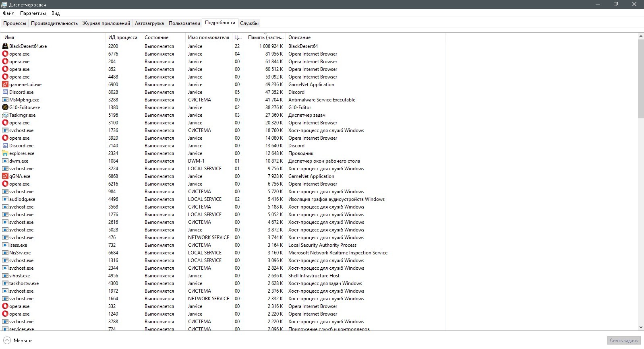Viewport: 644px width, 349px height.
Task: Sort by the Память column header
Action: (265, 37)
